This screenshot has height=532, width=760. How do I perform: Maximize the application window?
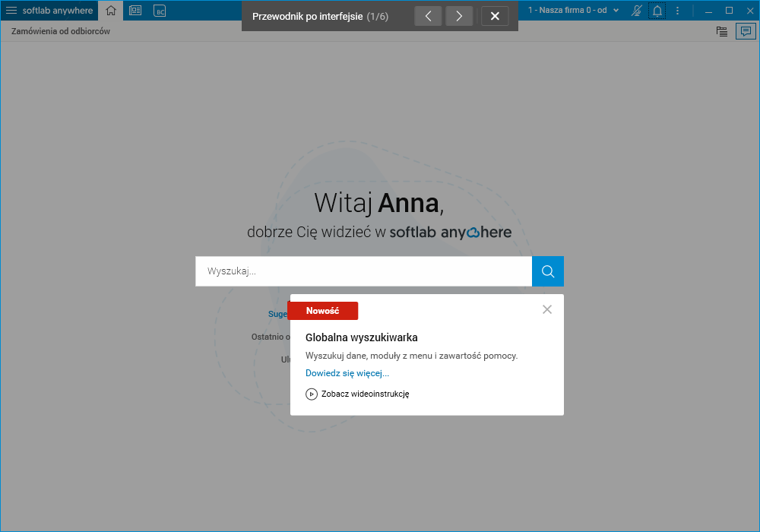(729, 10)
